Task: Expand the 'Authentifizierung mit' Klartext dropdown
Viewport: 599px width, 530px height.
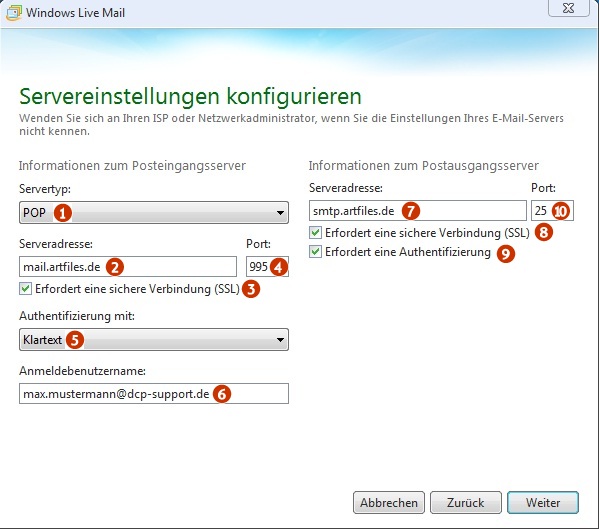Action: click(x=154, y=340)
